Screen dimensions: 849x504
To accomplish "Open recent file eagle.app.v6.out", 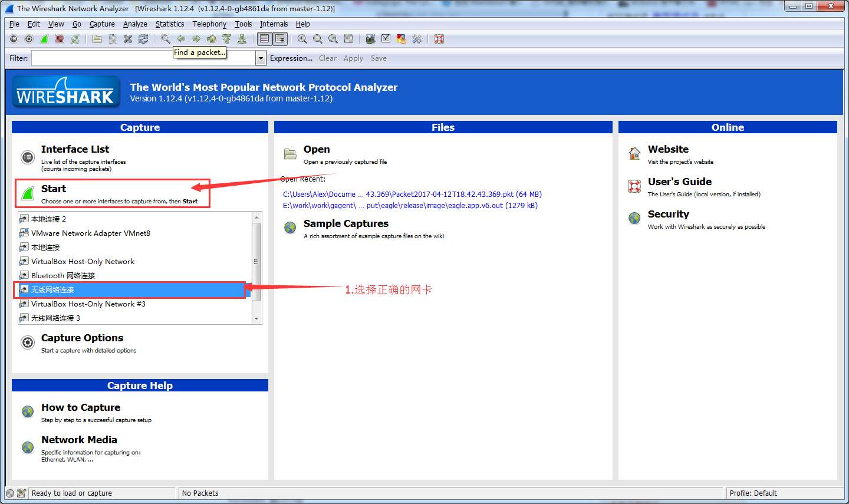I will (x=410, y=205).
